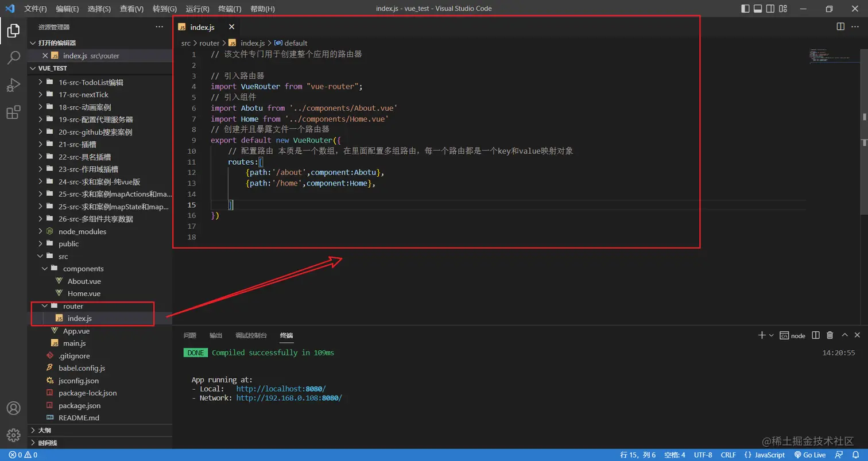The image size is (868, 461).
Task: Open notifications bell in status bar
Action: 856,455
